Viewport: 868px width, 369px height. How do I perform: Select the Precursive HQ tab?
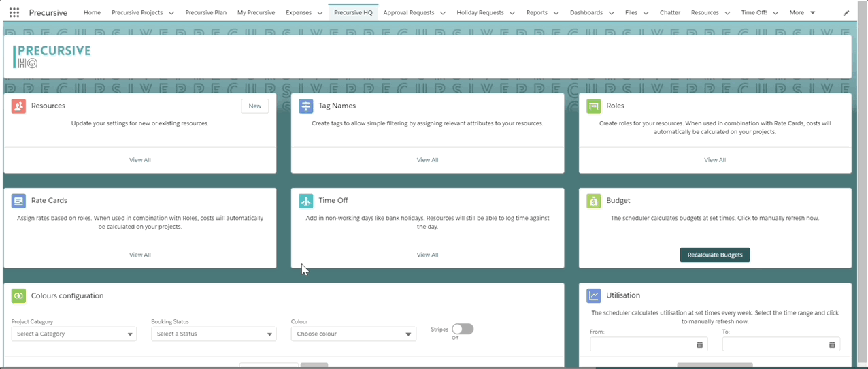tap(353, 12)
